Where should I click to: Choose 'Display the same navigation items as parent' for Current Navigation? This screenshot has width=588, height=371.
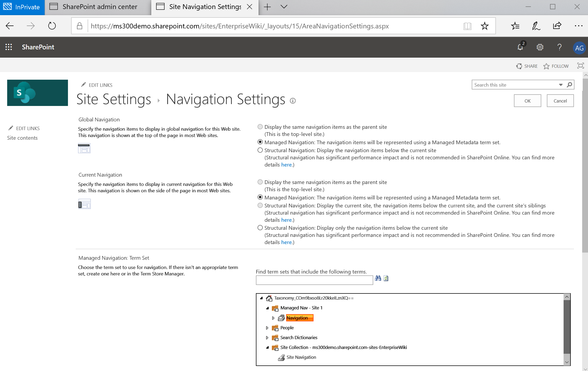[260, 182]
